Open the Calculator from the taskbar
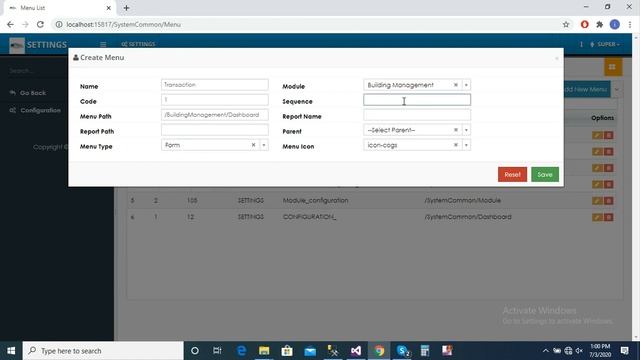Image resolution: width=640 pixels, height=360 pixels. 425,351
